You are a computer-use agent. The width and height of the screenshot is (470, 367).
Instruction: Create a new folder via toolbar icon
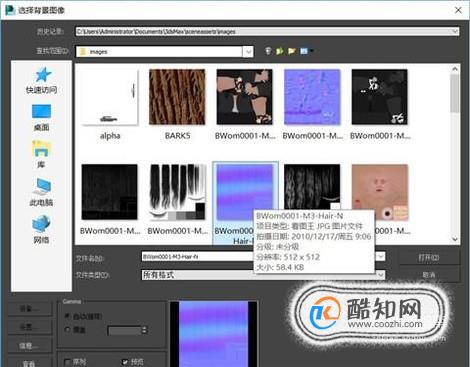pos(292,51)
